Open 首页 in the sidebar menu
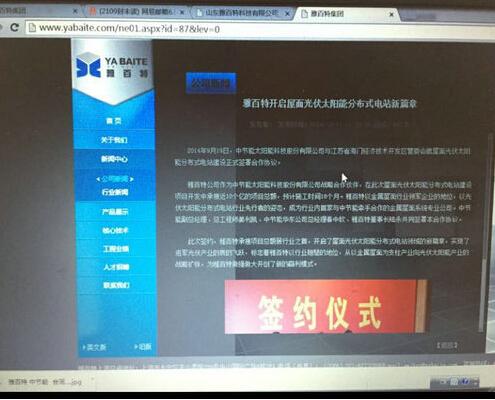The width and height of the screenshot is (495, 400). click(114, 121)
